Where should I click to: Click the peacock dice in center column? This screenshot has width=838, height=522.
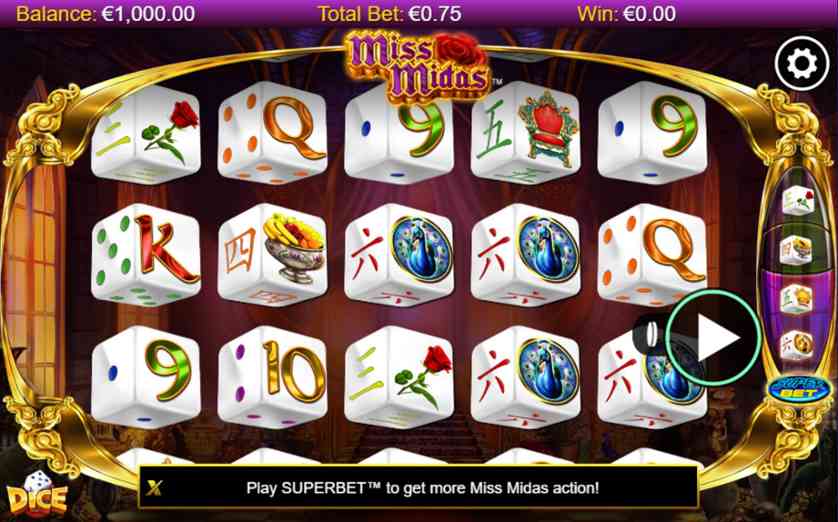click(x=399, y=254)
